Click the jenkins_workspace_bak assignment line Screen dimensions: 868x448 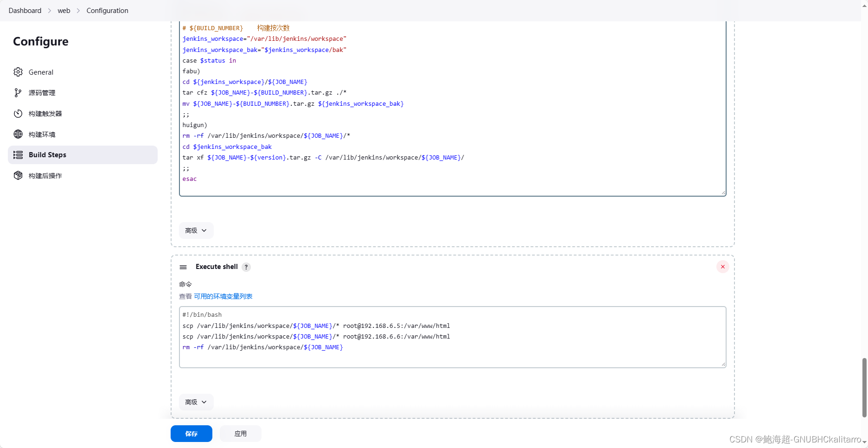tap(264, 50)
